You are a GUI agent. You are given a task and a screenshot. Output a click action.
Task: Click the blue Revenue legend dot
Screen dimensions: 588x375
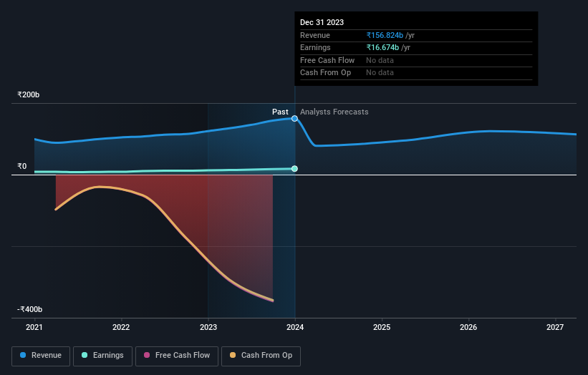[23, 355]
